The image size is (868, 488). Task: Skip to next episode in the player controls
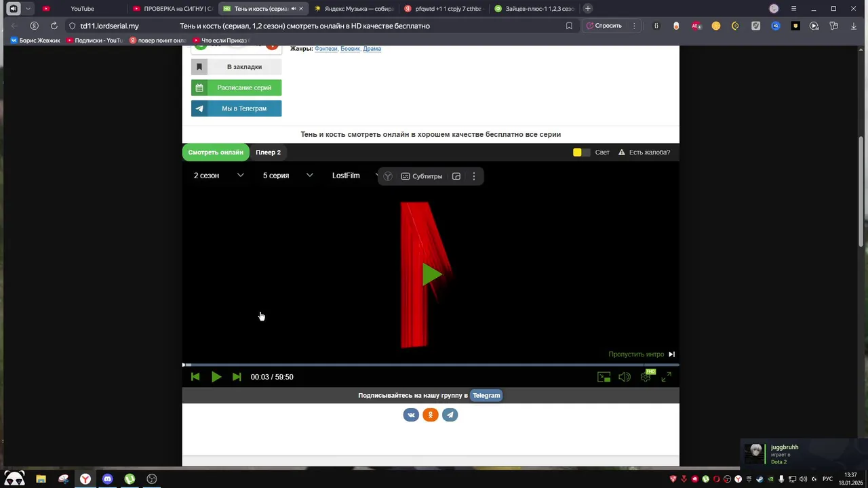tap(237, 377)
